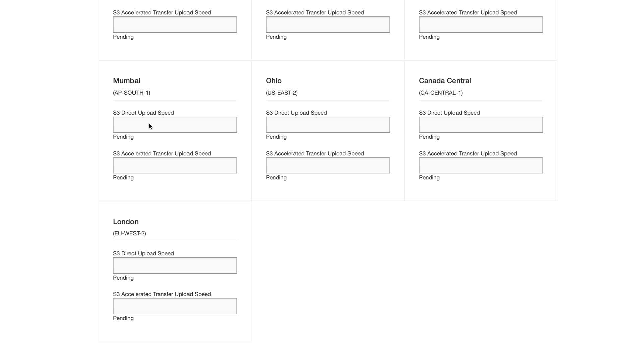Click Canada Central's Accelerated Transfer progress bar
Screen dimensions: 644x362
481,165
